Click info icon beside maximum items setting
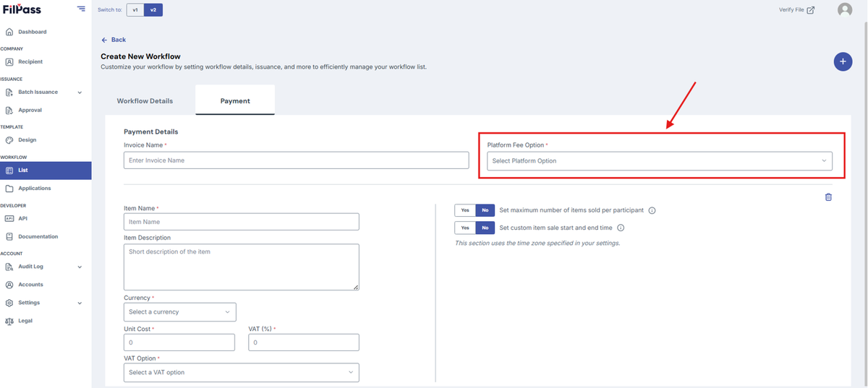The image size is (868, 388). coord(652,210)
